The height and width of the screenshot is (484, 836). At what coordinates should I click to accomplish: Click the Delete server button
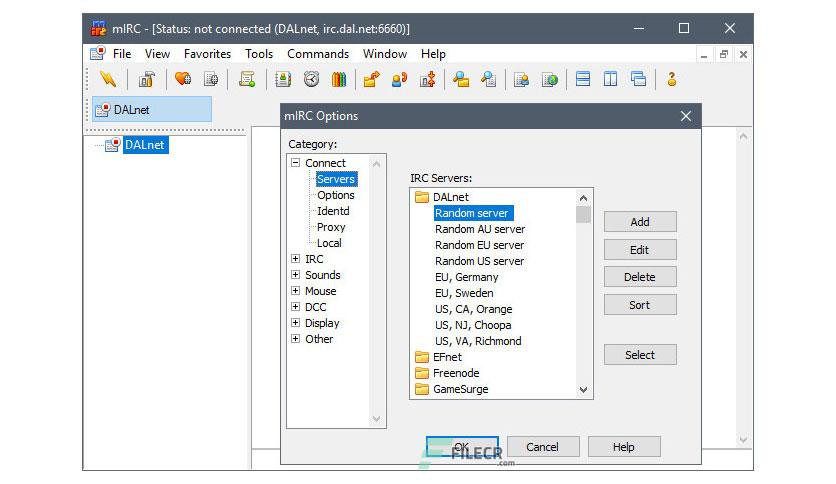tap(640, 277)
